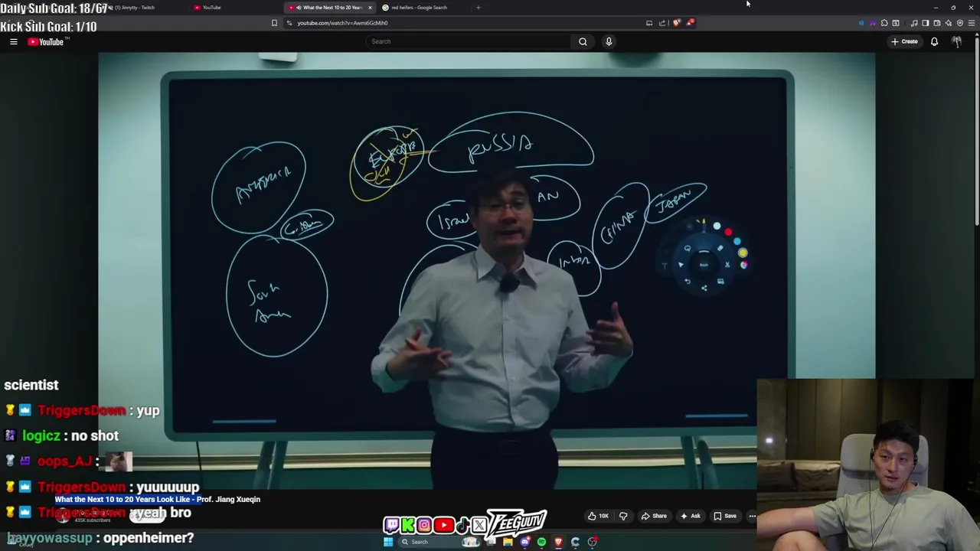Click the Brave Shields lion icon
Viewport: 980px width, 551px height.
coord(676,23)
